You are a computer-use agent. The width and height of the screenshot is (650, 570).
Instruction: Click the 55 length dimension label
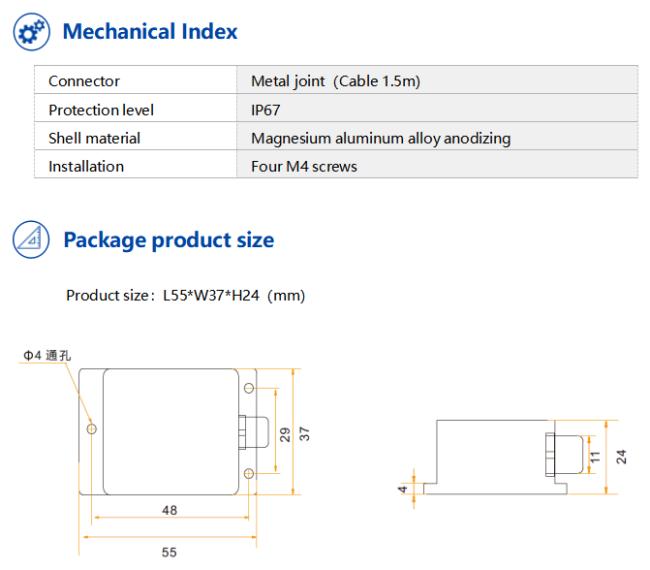point(169,552)
